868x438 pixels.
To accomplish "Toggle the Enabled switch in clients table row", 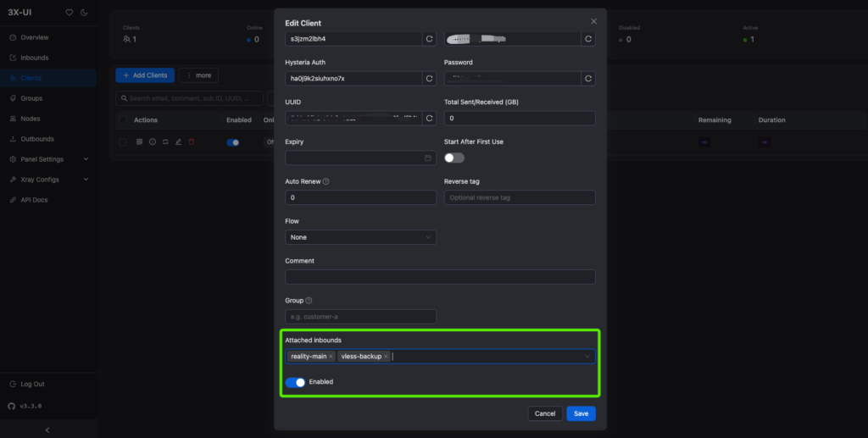I will (232, 142).
